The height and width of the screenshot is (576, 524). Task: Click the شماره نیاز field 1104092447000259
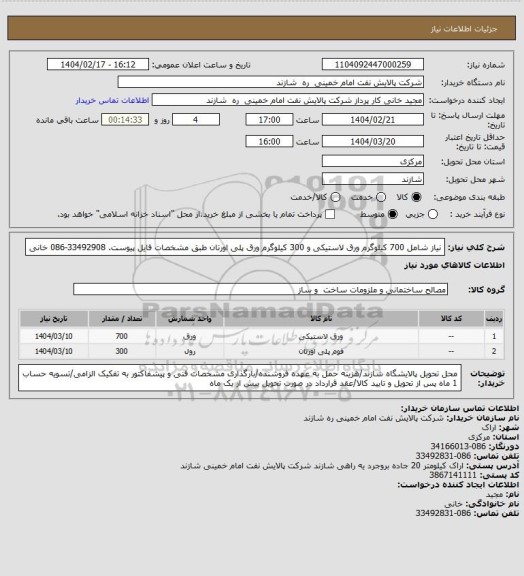point(373,64)
